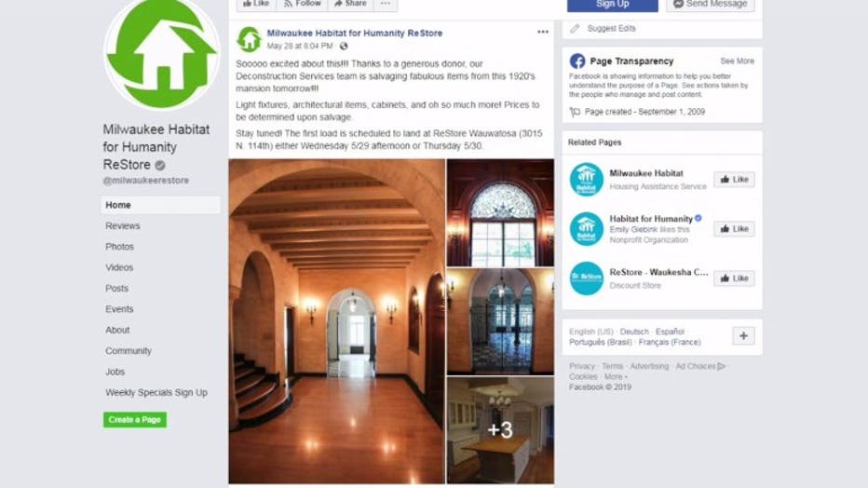Open the post options three-dots menu

[542, 32]
